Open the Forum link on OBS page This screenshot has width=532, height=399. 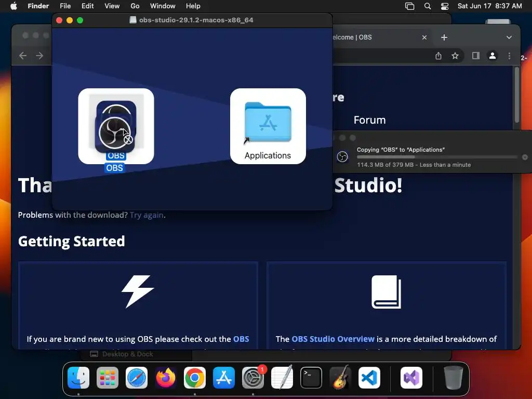point(369,120)
